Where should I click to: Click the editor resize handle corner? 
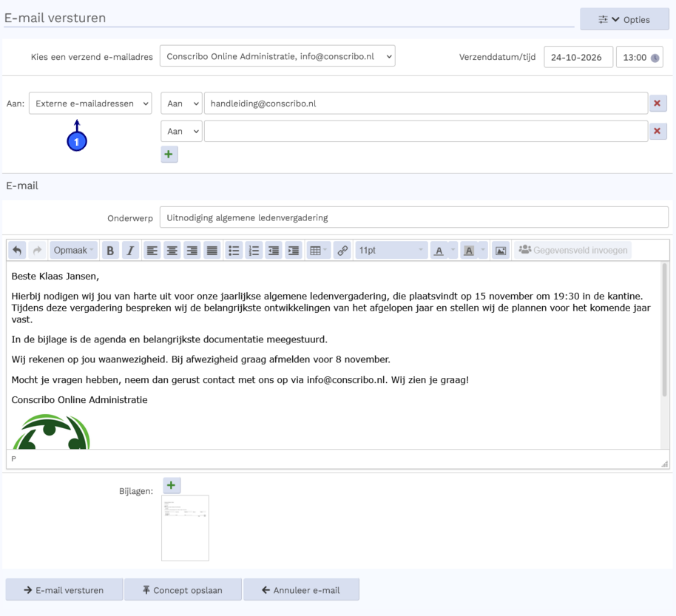coord(664,464)
